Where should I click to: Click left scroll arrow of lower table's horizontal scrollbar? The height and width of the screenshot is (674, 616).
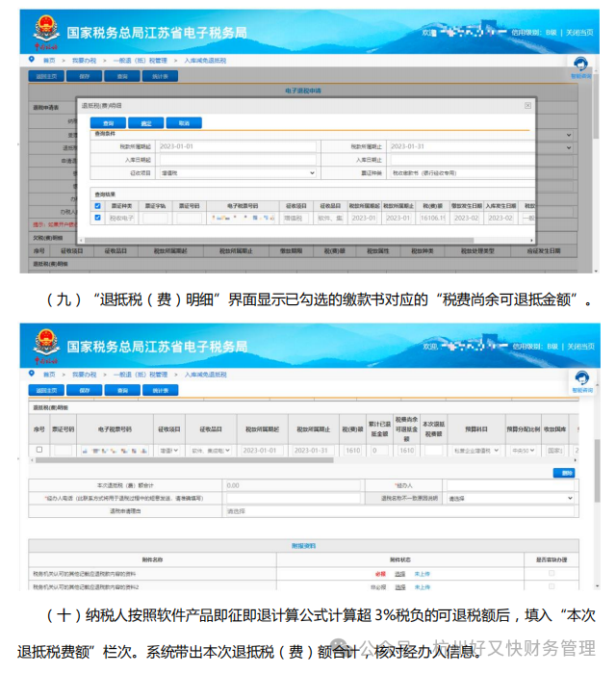(x=32, y=460)
